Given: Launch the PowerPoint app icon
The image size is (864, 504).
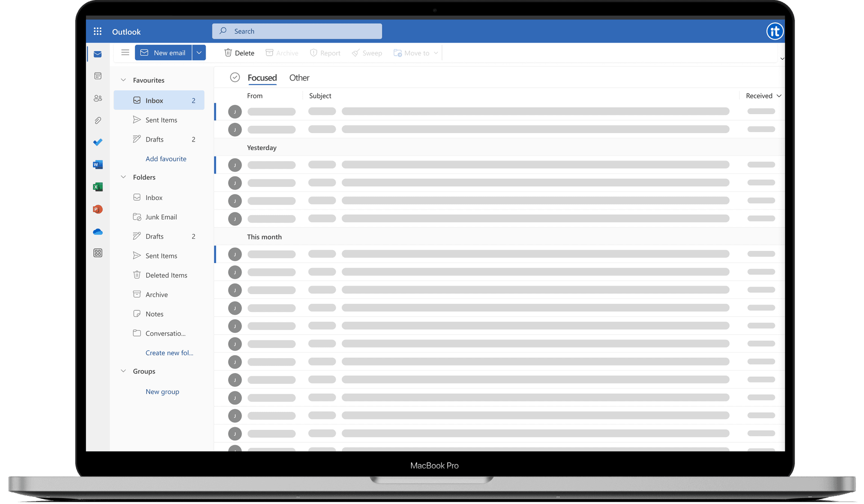Looking at the screenshot, I should (98, 209).
